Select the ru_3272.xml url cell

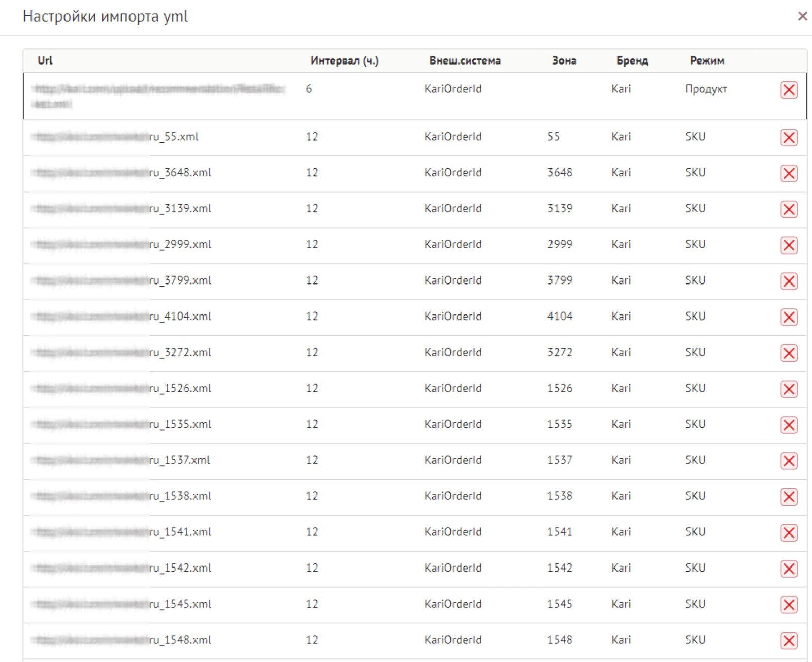click(x=122, y=353)
